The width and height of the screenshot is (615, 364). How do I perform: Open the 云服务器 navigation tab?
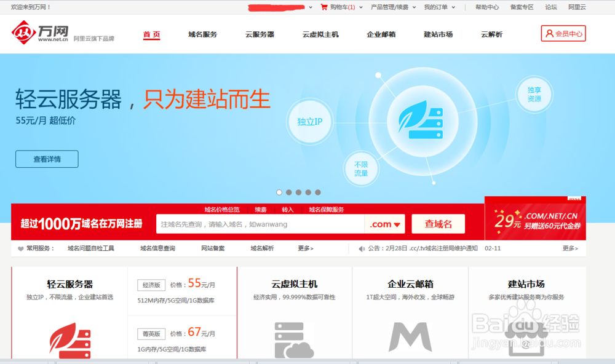260,34
